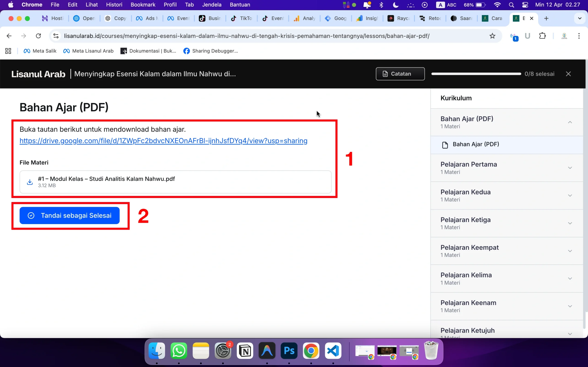Close the course player with X icon
This screenshot has width=588, height=367.
[x=568, y=74]
